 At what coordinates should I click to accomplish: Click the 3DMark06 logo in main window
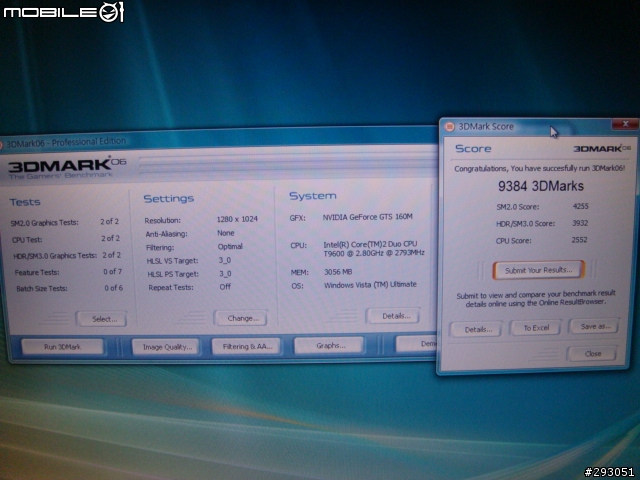click(x=67, y=167)
